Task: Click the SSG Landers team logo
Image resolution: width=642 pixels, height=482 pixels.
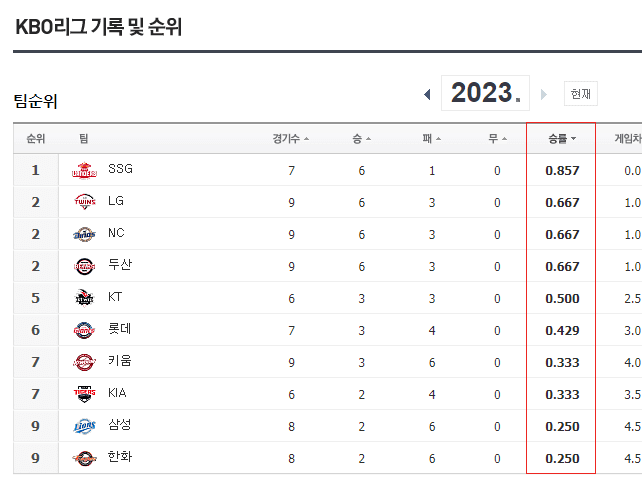Action: pos(83,170)
